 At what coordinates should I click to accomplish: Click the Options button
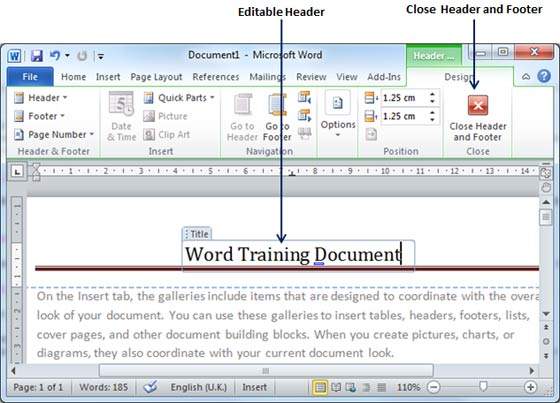pos(338,114)
